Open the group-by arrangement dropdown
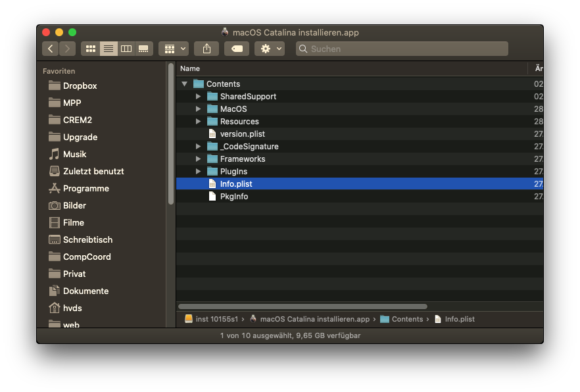 point(174,49)
